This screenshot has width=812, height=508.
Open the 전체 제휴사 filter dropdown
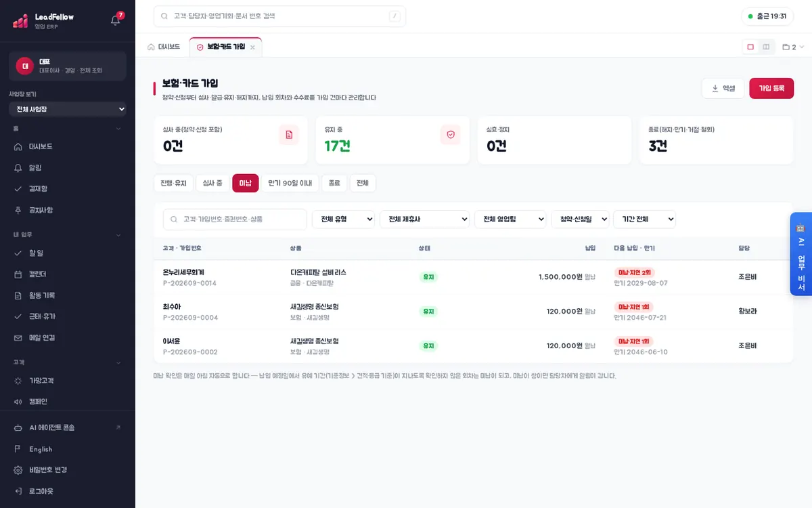pyautogui.click(x=425, y=219)
